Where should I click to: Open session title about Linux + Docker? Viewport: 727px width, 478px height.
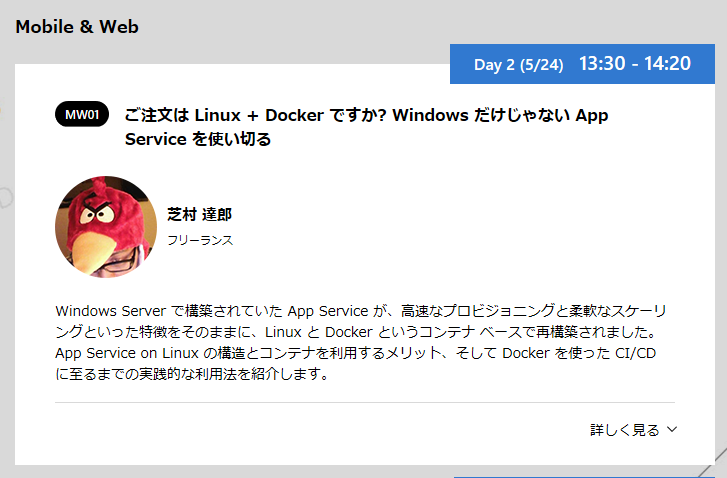(366, 127)
